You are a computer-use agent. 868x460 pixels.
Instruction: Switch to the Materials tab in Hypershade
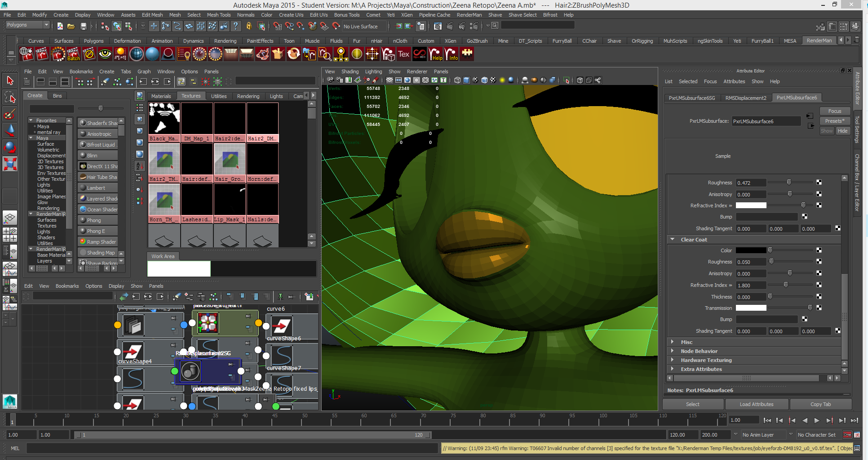click(x=161, y=96)
